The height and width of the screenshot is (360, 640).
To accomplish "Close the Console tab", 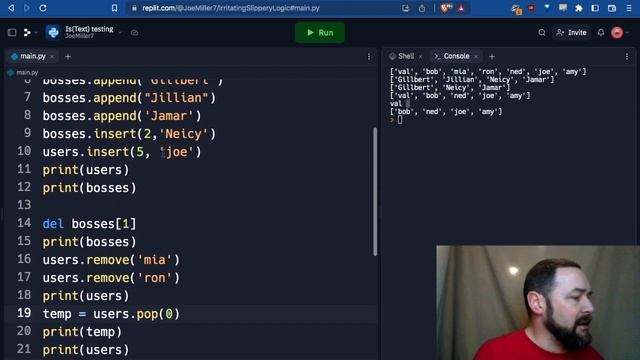I will point(476,56).
